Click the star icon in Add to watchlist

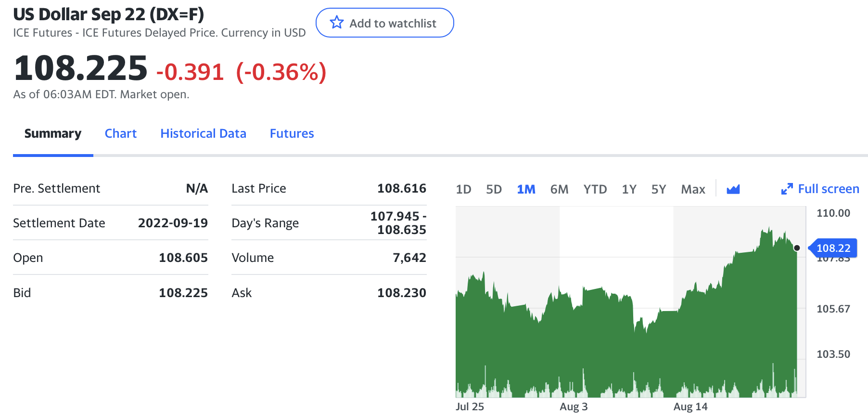click(337, 23)
